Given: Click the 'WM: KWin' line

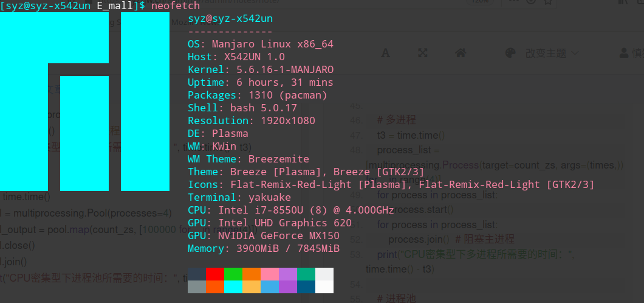Looking at the screenshot, I should pos(212,146).
